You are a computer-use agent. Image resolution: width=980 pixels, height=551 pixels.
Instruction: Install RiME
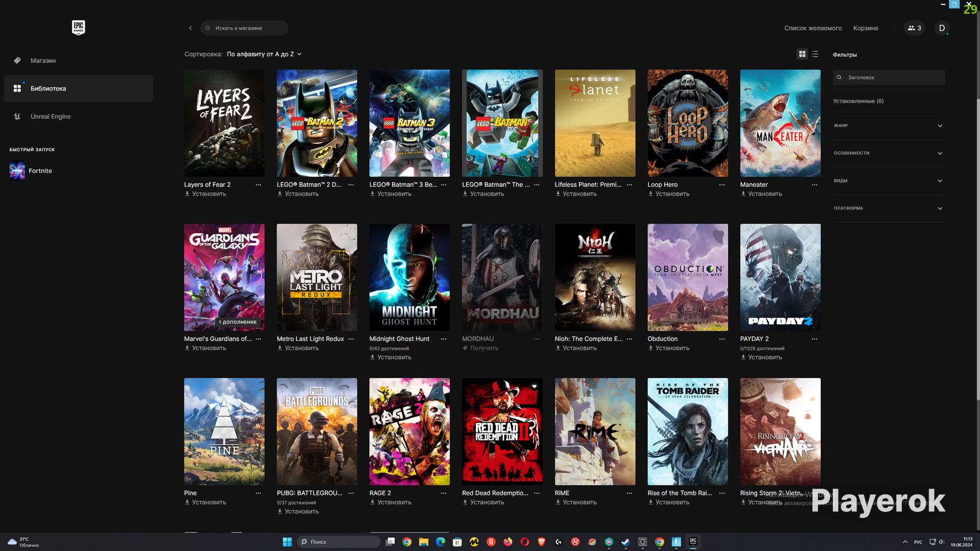click(575, 503)
